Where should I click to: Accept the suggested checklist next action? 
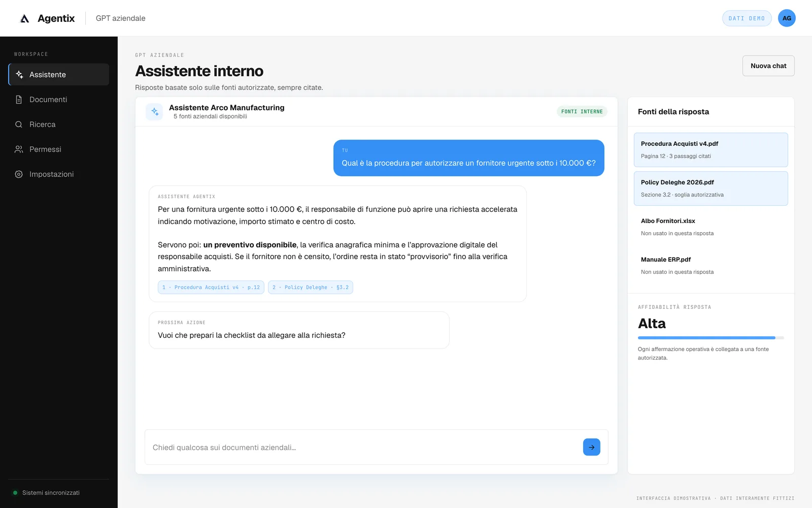[x=299, y=330]
